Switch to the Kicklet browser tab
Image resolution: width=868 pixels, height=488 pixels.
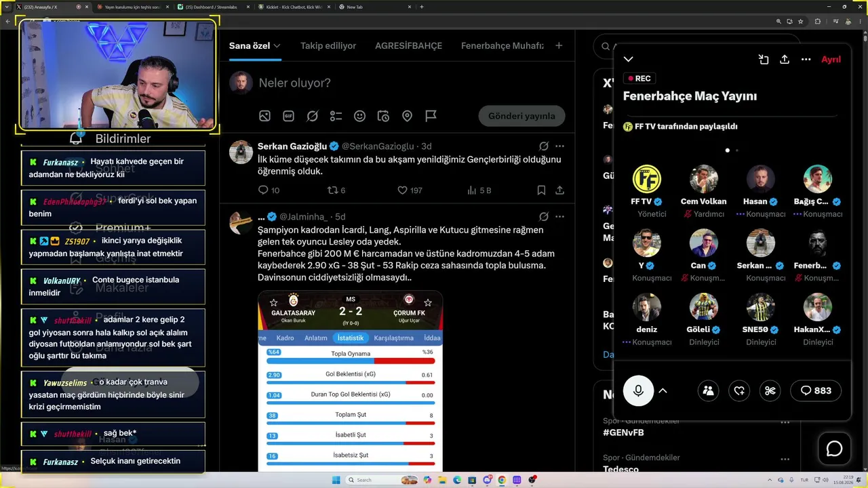[296, 7]
